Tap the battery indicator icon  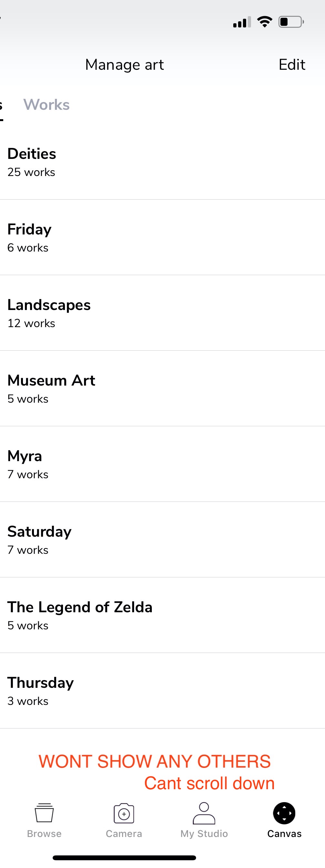291,22
